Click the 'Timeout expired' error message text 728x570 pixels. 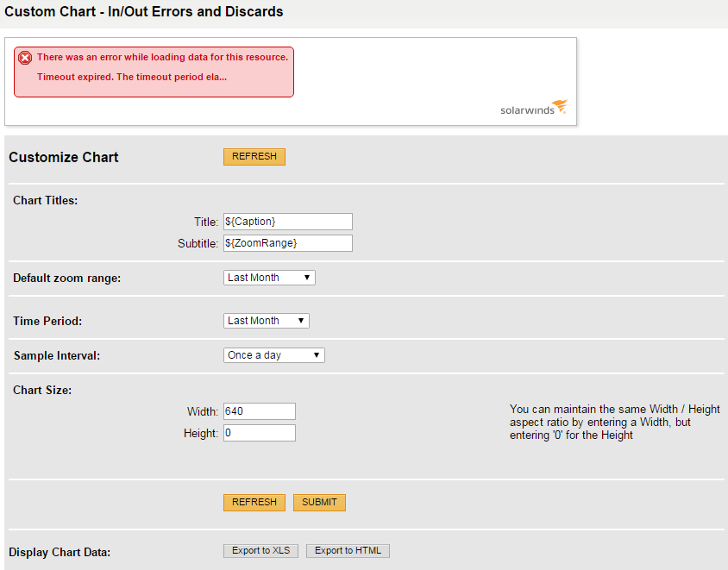tap(132, 77)
